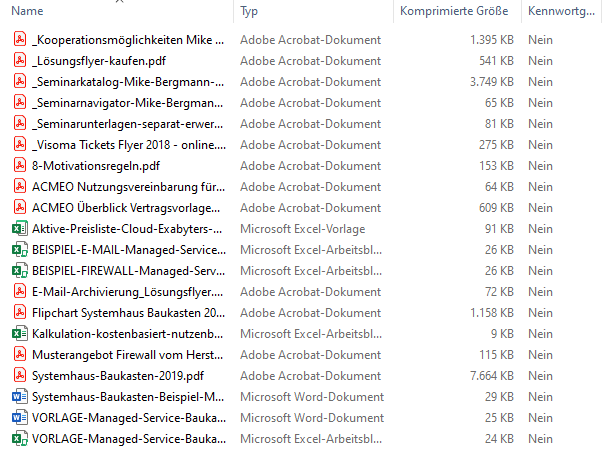
Task: Click Excel icon of Aktive-Preisliste-Cloud-Exabyters file
Action: pyautogui.click(x=19, y=228)
